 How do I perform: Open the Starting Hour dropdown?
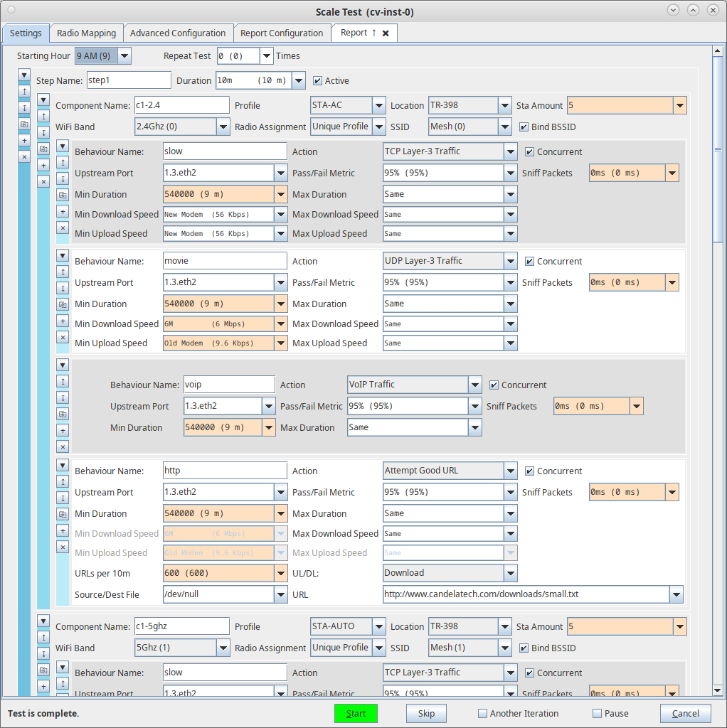click(x=124, y=56)
